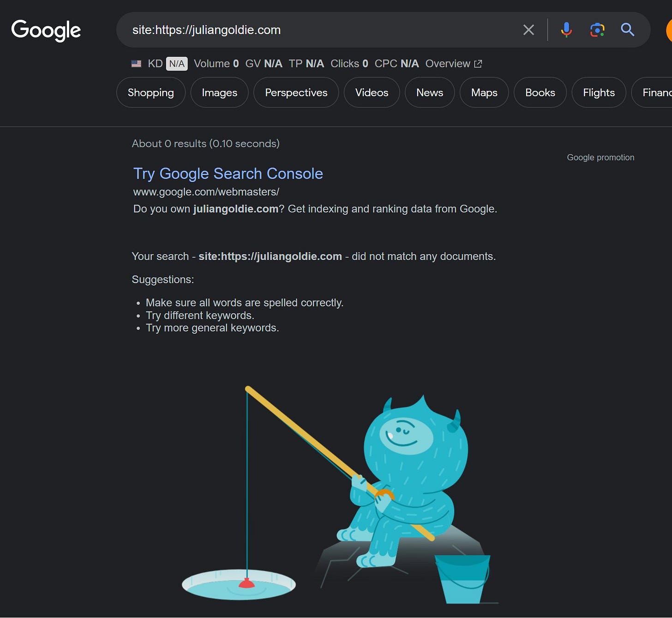Screen dimensions: 672x618
Task: Click 'TP N/A' metric text
Action: tap(306, 64)
